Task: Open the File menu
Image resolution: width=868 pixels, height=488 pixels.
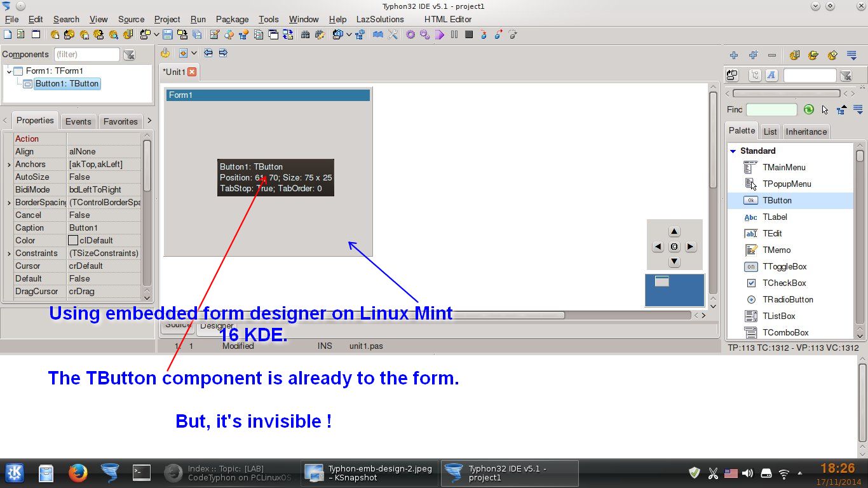Action: tap(11, 19)
